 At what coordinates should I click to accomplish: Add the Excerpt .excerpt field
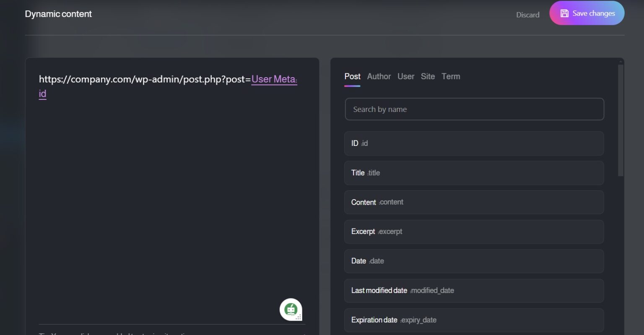pyautogui.click(x=474, y=231)
